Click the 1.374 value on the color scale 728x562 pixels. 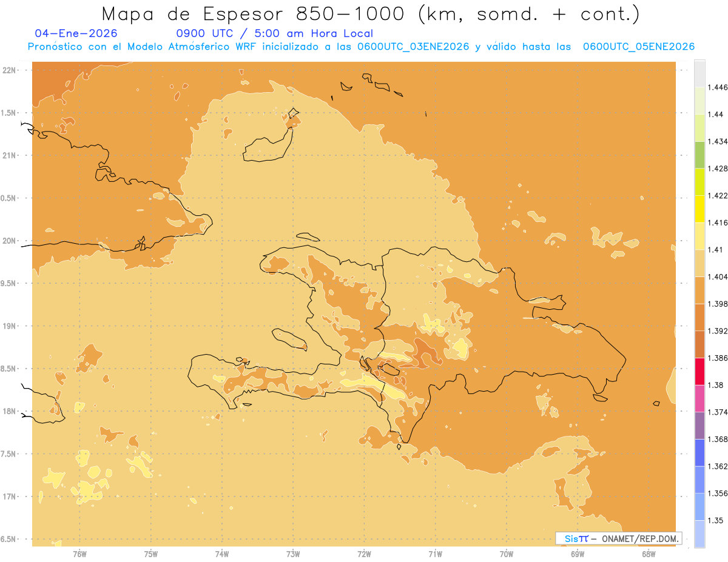tap(717, 412)
